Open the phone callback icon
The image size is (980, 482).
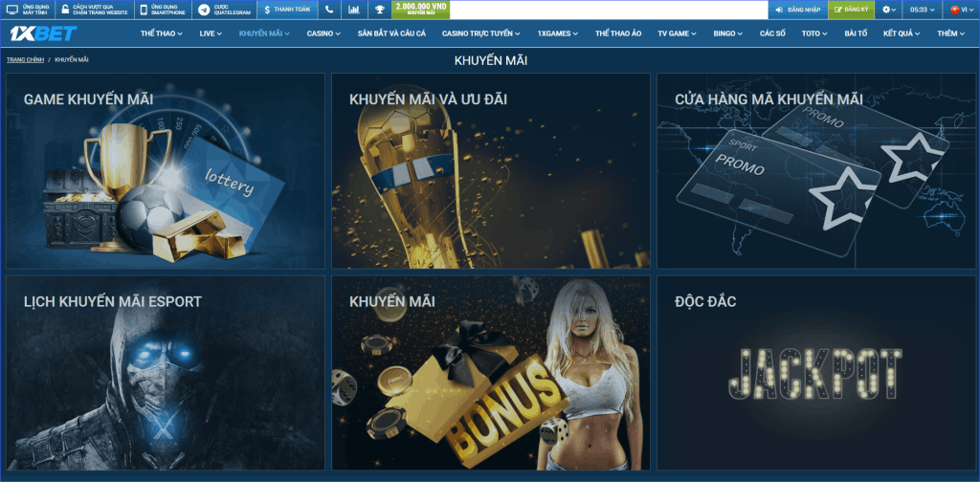click(329, 10)
